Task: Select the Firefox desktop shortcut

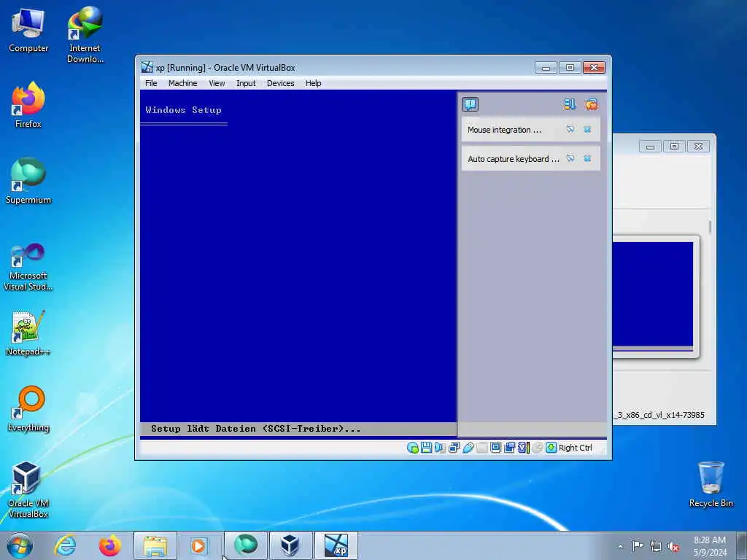Action: click(x=28, y=105)
